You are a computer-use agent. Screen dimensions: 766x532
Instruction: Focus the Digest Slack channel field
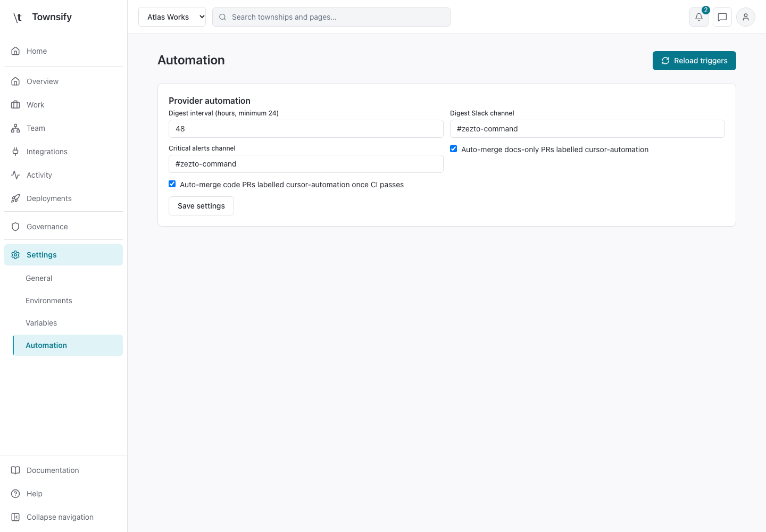pos(587,129)
